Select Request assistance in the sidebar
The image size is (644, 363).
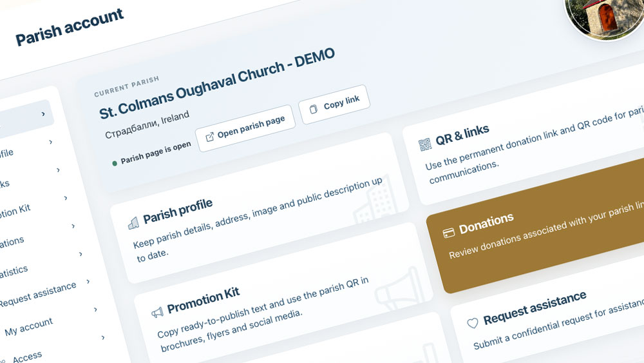[x=38, y=295]
